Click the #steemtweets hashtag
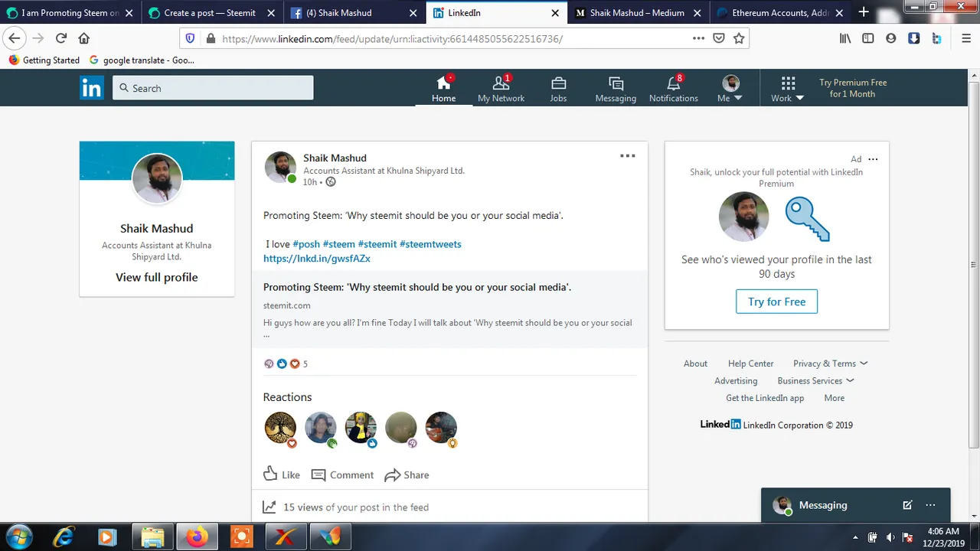 click(x=430, y=244)
